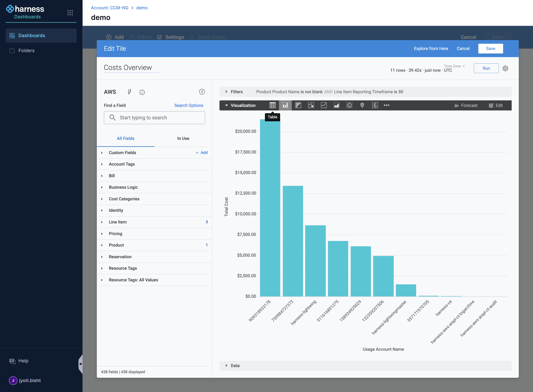The image size is (533, 392).
Task: Collapse the field picker panel arrow
Action: point(202,92)
